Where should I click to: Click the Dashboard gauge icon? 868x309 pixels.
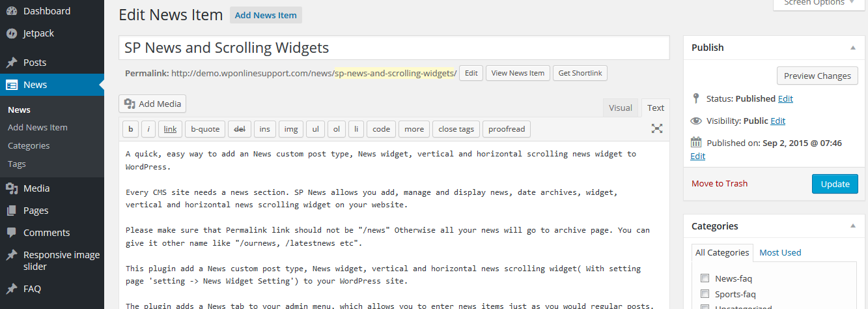pos(12,11)
